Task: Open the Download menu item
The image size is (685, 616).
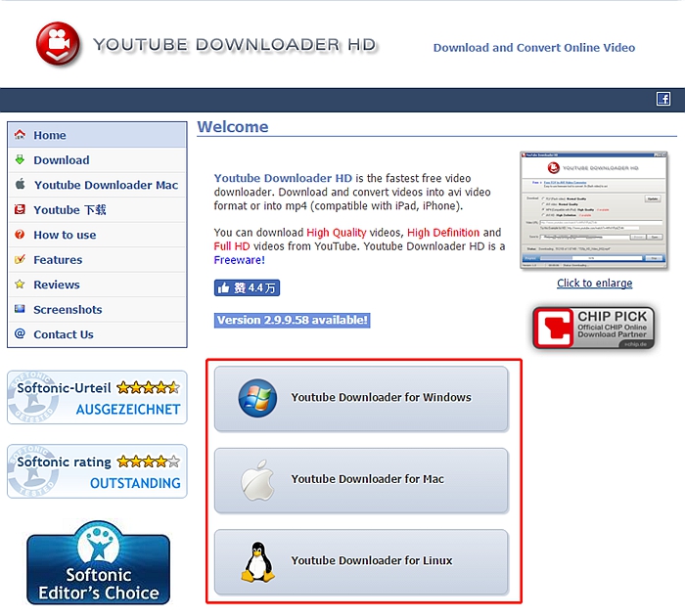Action: pos(97,159)
